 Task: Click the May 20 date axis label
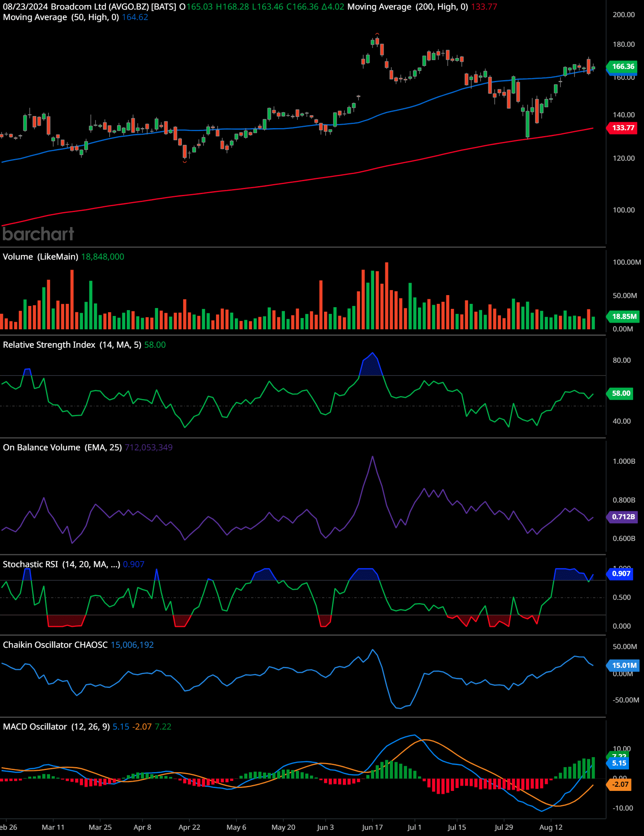283,827
